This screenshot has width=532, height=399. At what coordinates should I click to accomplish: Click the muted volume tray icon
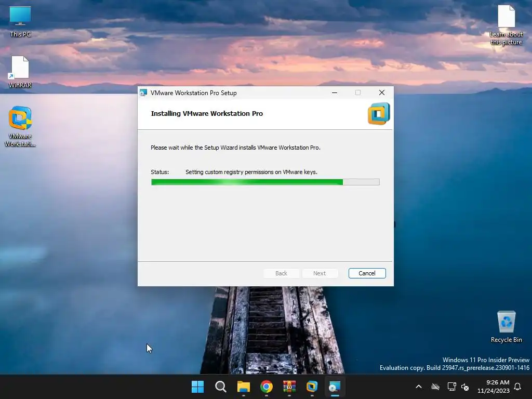[465, 387]
